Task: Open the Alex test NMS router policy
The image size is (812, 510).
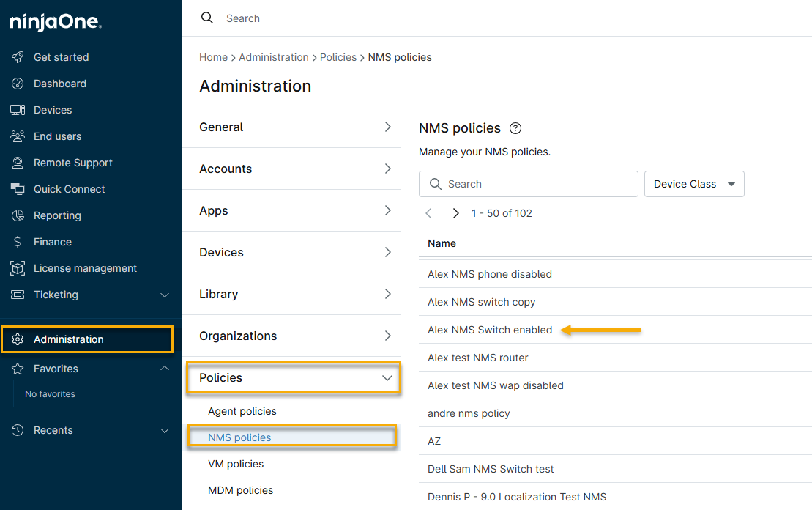Action: pos(478,358)
